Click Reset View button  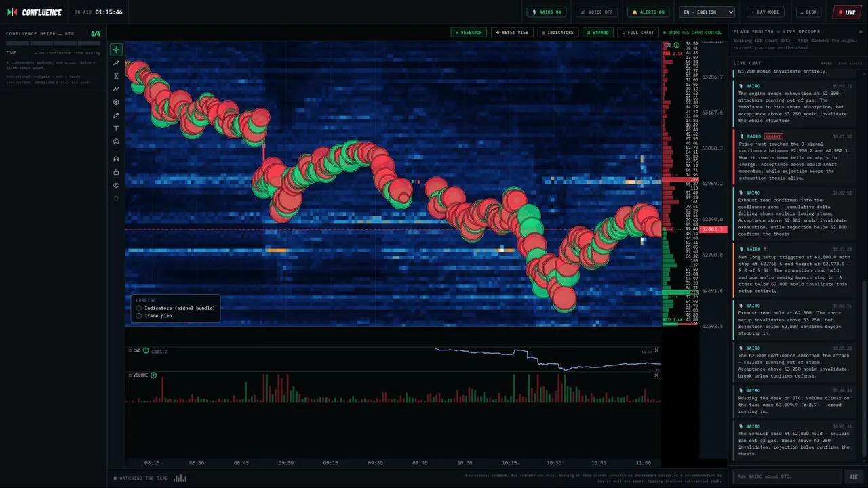tap(512, 33)
